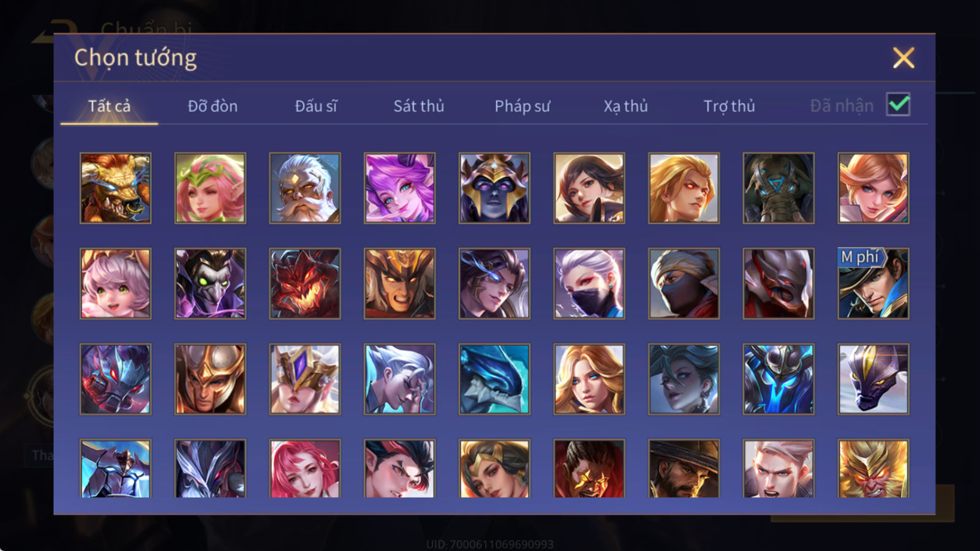
Task: Select the golden bull hero portrait
Action: [x=116, y=188]
